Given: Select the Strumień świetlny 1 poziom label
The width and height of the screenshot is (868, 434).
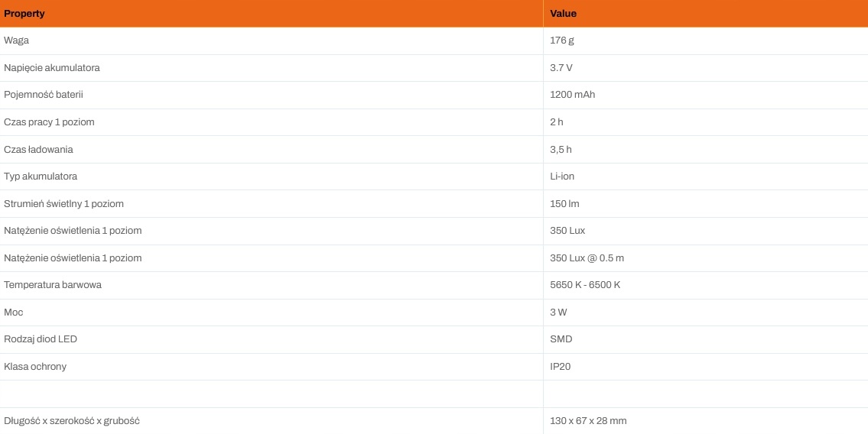Looking at the screenshot, I should click(63, 204).
